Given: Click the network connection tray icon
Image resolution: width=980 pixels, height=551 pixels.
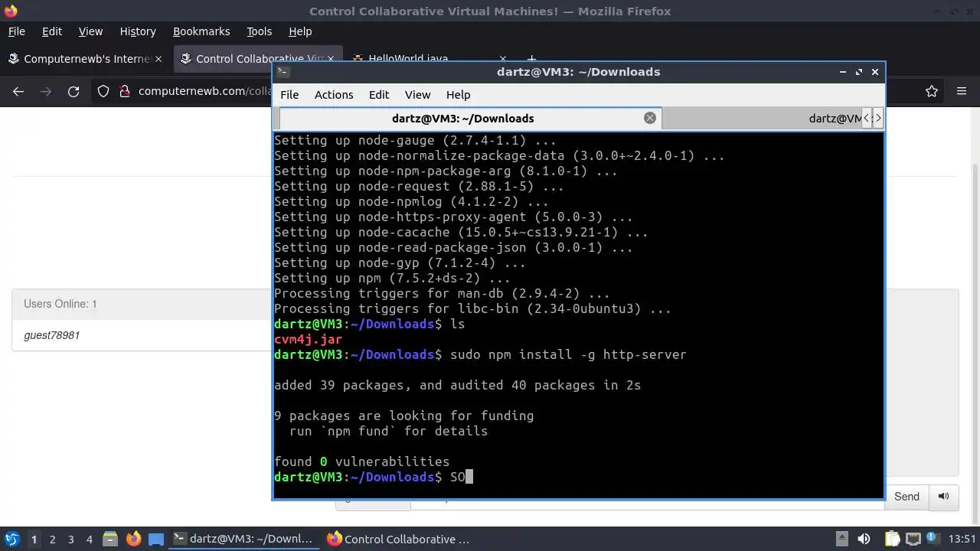Looking at the screenshot, I should point(913,539).
